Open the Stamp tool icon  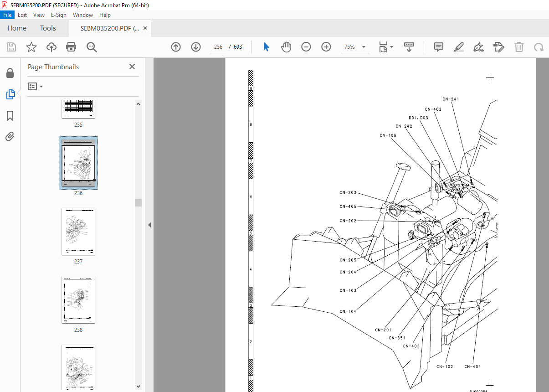pyautogui.click(x=499, y=47)
